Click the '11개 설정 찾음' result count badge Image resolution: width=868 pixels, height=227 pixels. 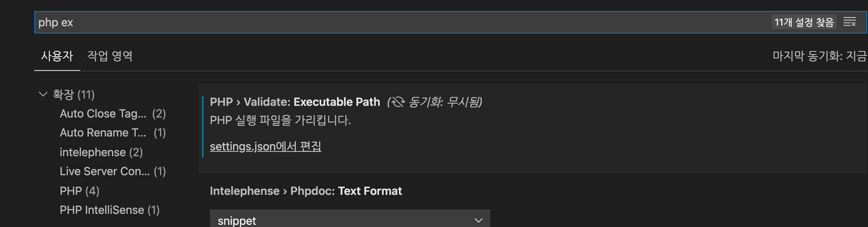coord(804,22)
